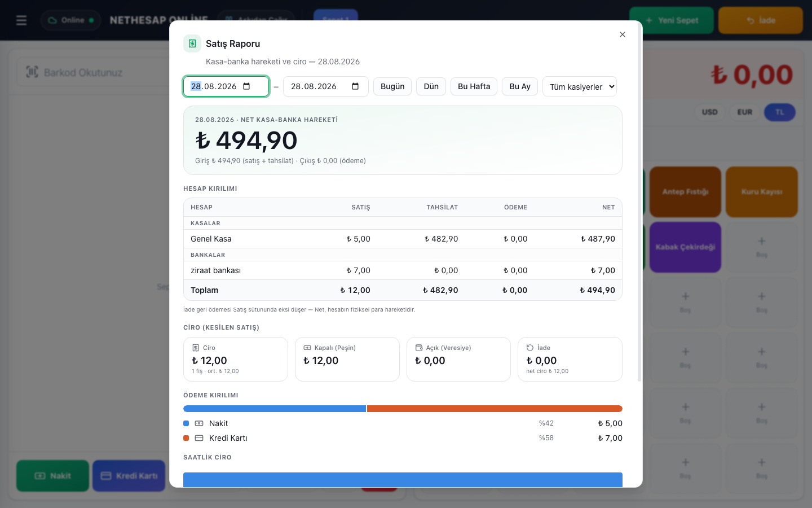Click the Antep Fıstığı product tile

pyautogui.click(x=685, y=192)
